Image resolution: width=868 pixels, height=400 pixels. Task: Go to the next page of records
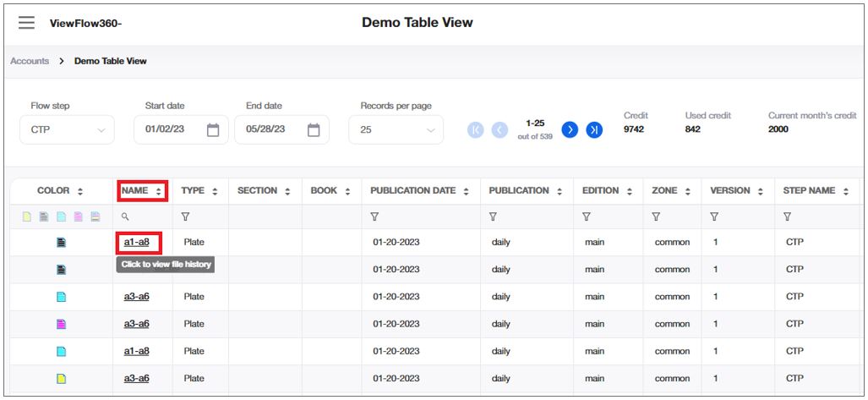point(570,129)
